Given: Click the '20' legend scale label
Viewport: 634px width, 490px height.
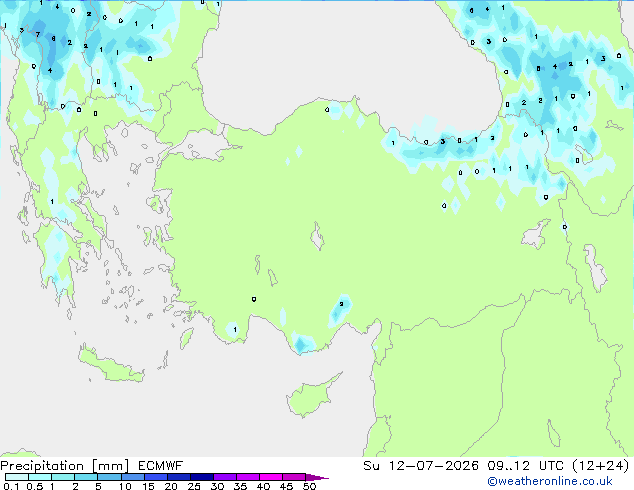Looking at the screenshot, I should 171,486.
